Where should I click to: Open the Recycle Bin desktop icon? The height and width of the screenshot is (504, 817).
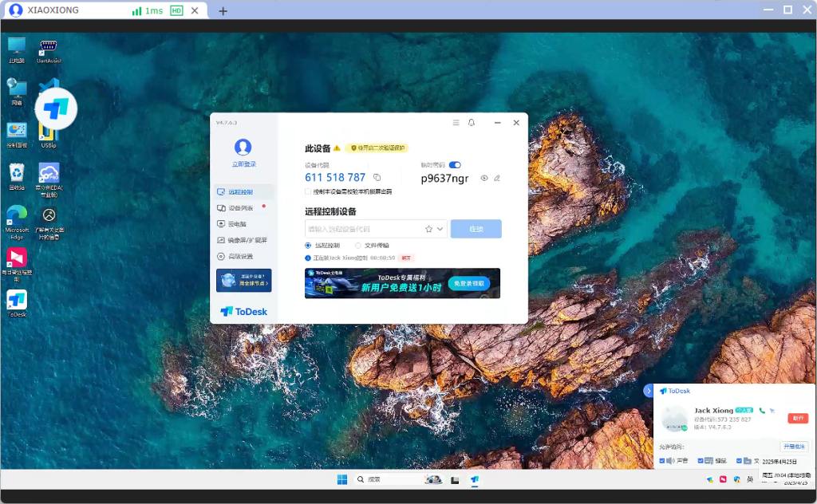pyautogui.click(x=17, y=176)
